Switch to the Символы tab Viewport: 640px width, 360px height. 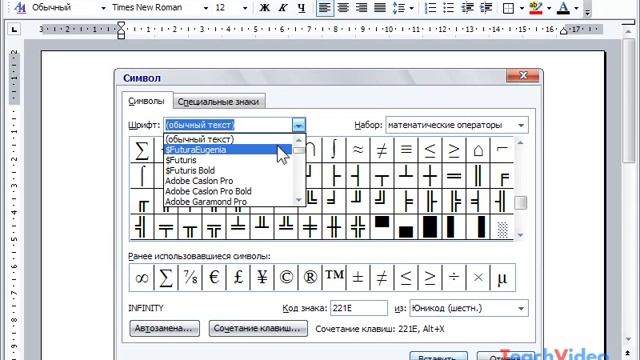pos(147,101)
